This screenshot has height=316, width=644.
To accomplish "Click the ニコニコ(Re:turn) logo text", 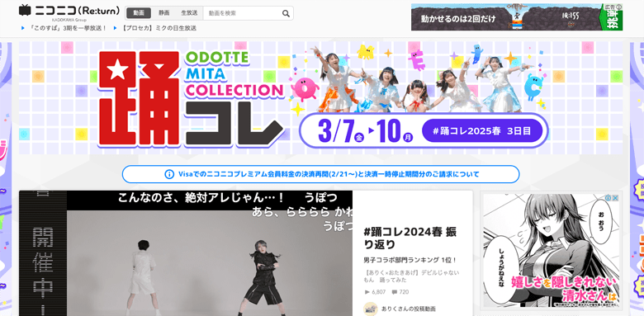I will [x=78, y=10].
